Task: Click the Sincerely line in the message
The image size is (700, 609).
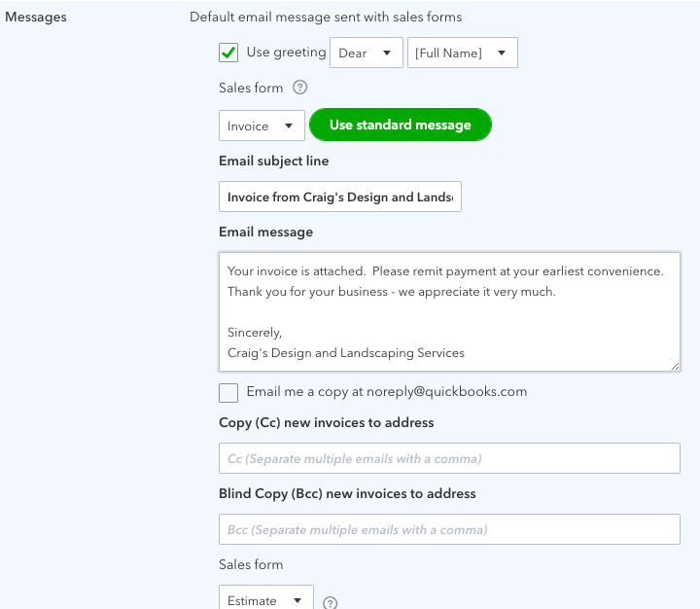Action: (x=255, y=332)
